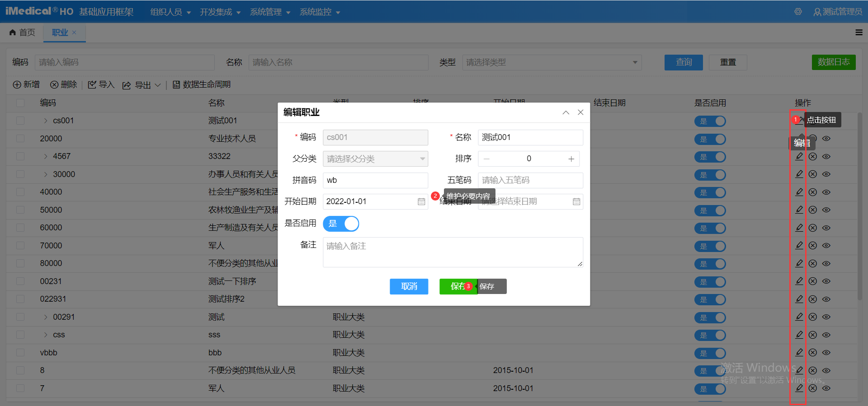Toggle 是否启用 switch for row 00231
Screen dimensions: 868x406
(710, 282)
